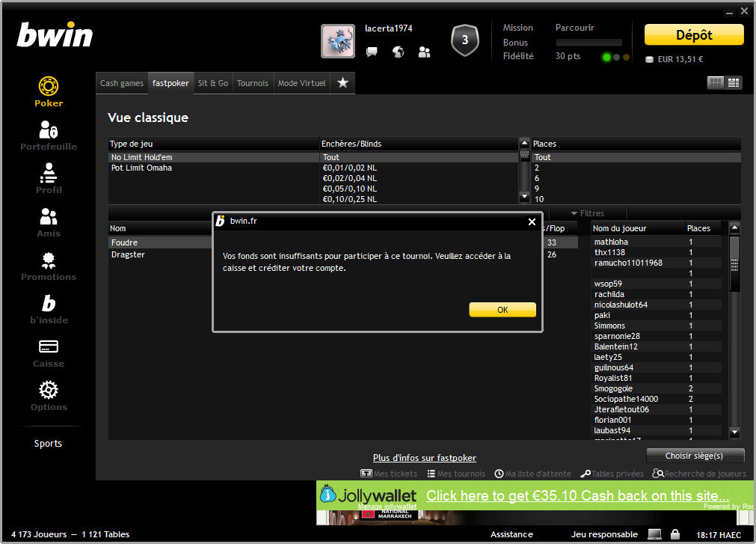Viewport: 756px width, 544px height.
Task: Open Assistance in status bar
Action: 511,534
